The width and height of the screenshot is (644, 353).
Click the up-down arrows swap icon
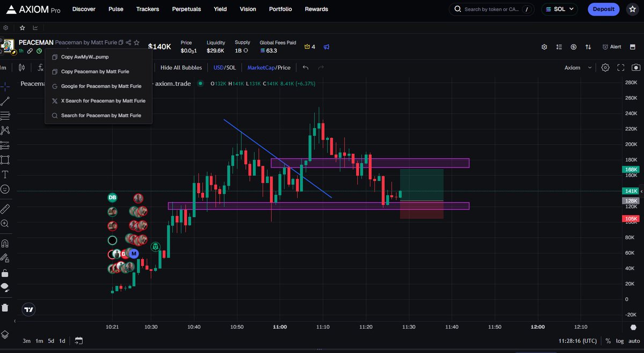[588, 47]
